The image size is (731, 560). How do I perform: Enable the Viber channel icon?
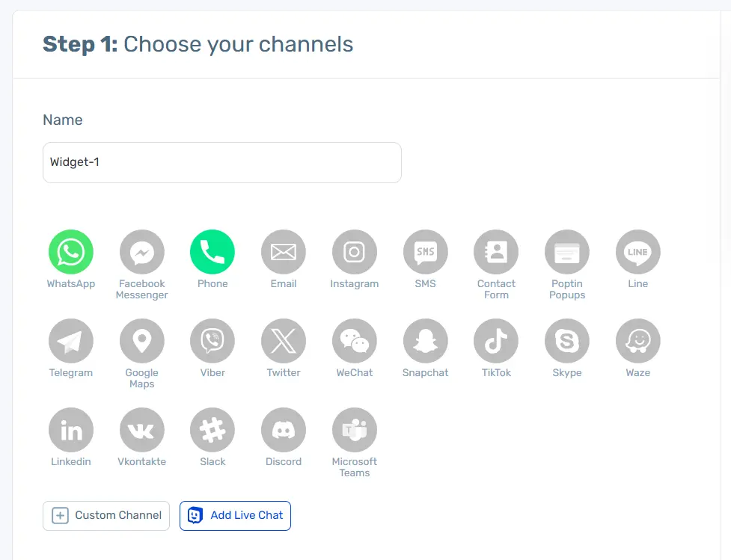coord(212,341)
